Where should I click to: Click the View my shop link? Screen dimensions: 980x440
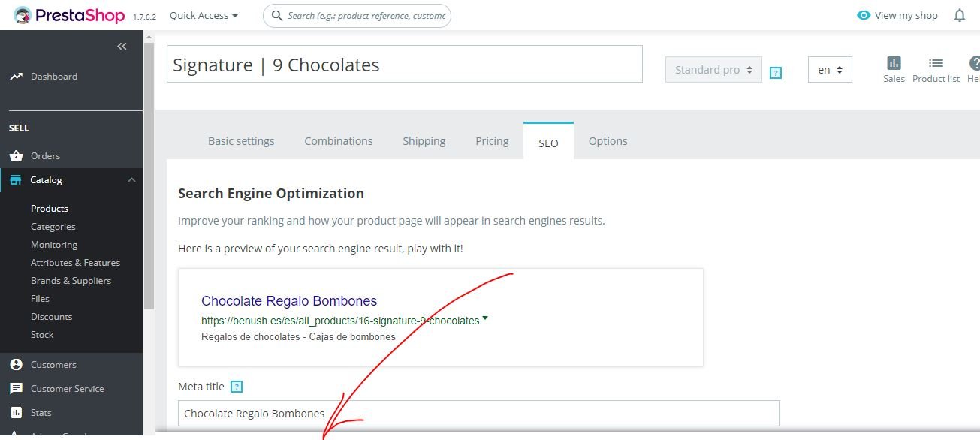[x=898, y=16]
